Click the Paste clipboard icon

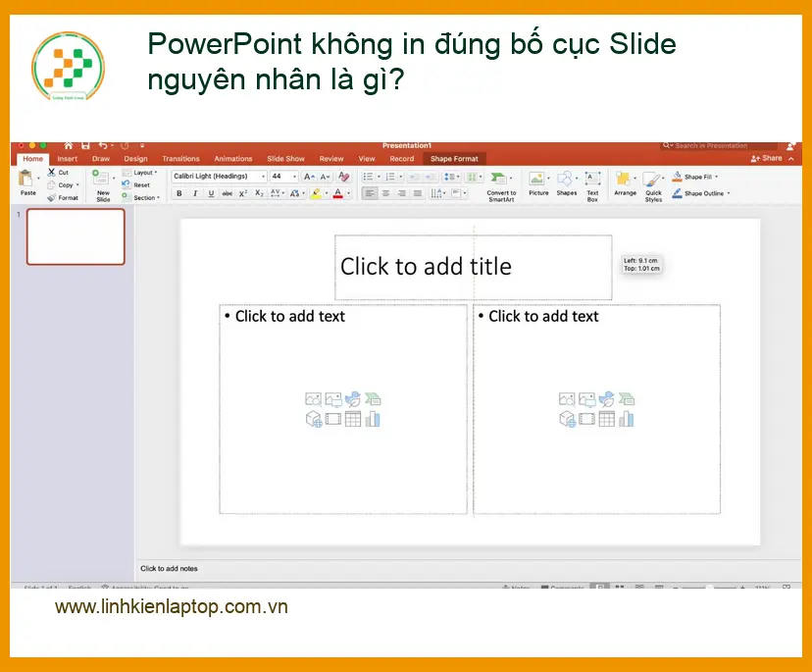25,178
